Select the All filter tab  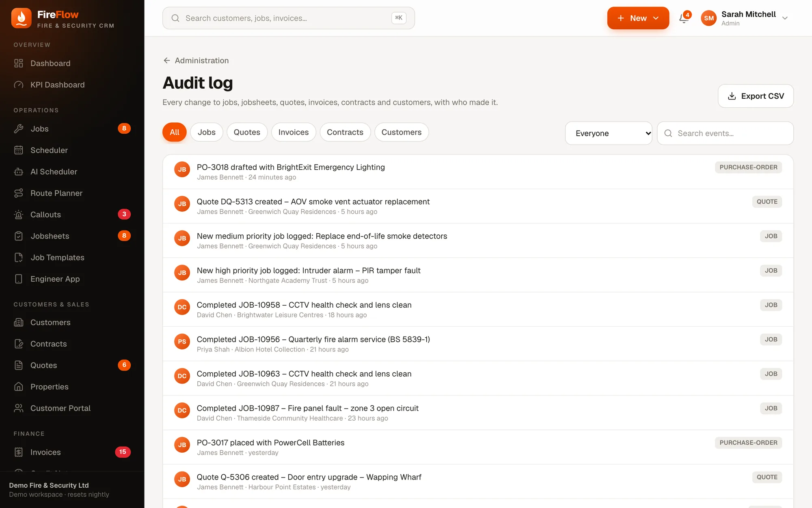point(175,132)
